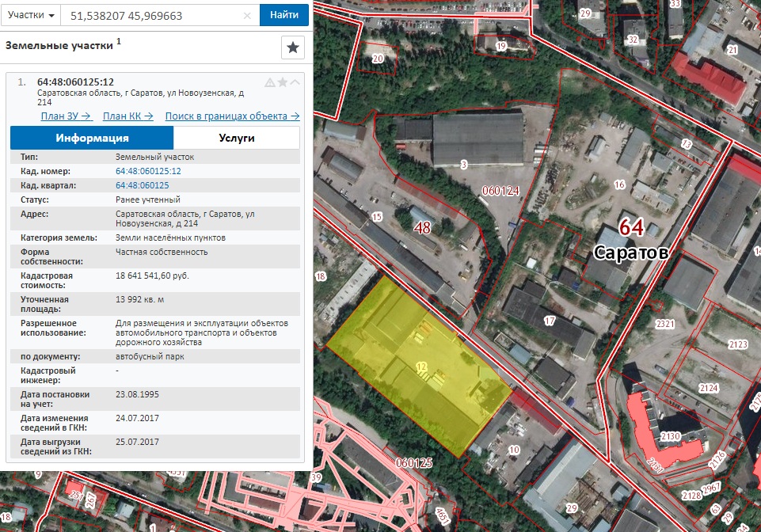Open the План ЗУ link
Image resolution: width=761 pixels, height=532 pixels.
[66, 116]
